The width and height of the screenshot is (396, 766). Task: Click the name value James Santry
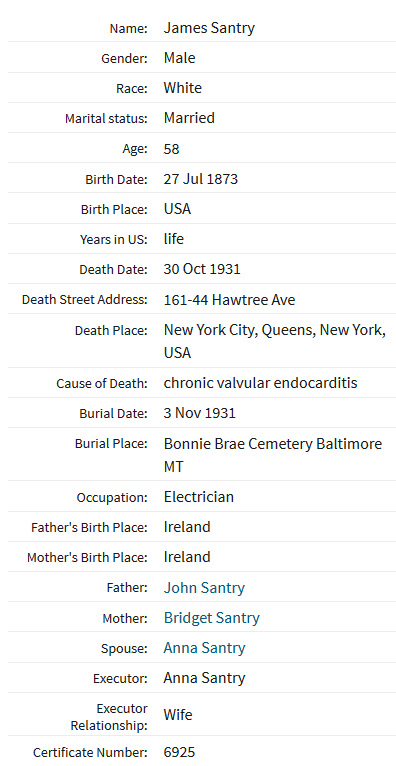click(209, 28)
